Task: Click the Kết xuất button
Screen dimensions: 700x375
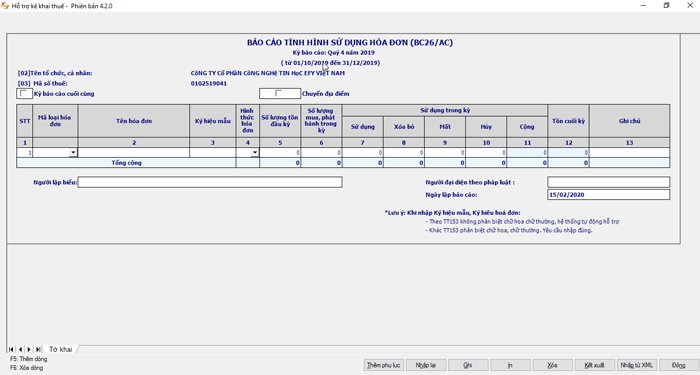Action: pos(595,365)
